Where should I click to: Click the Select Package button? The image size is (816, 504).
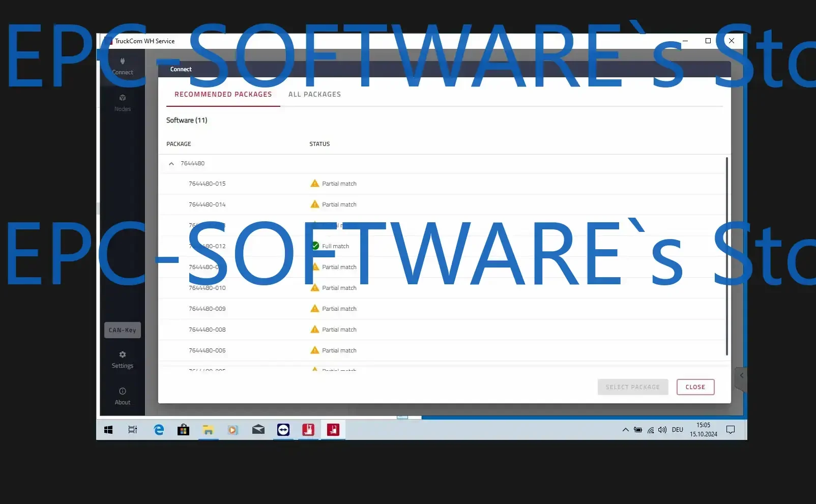(x=633, y=387)
